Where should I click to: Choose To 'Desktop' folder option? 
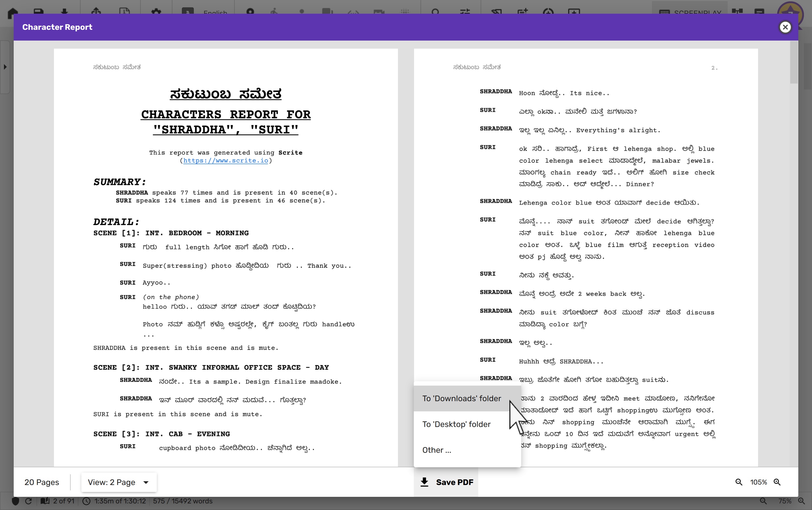pyautogui.click(x=456, y=424)
